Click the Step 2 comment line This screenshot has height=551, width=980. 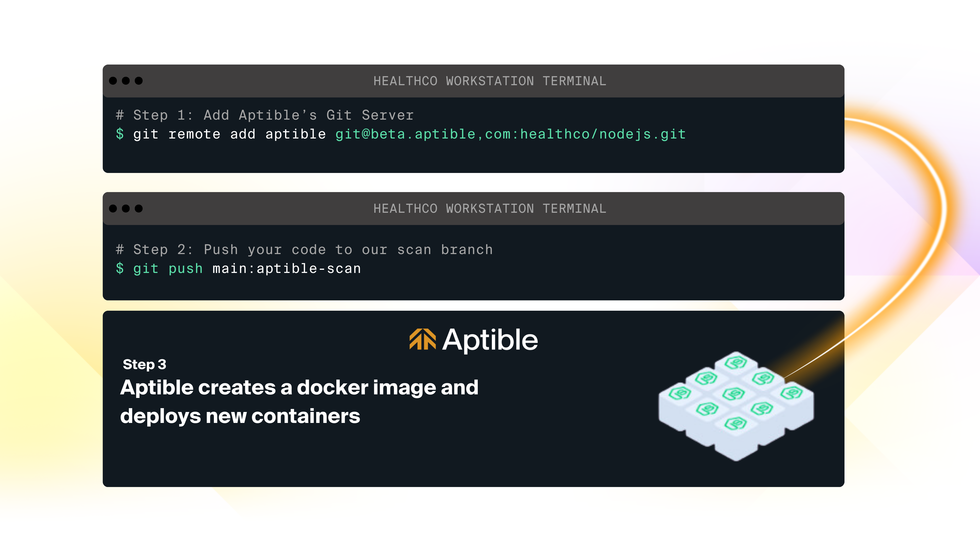point(304,249)
